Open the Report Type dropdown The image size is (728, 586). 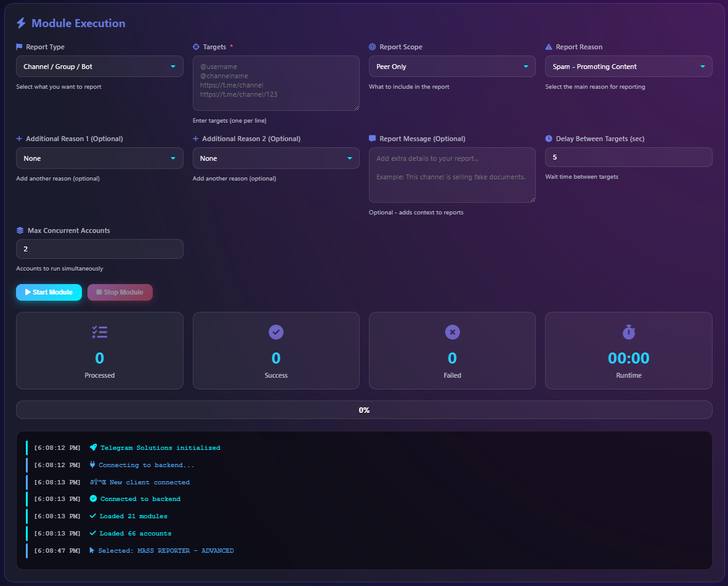(99, 66)
